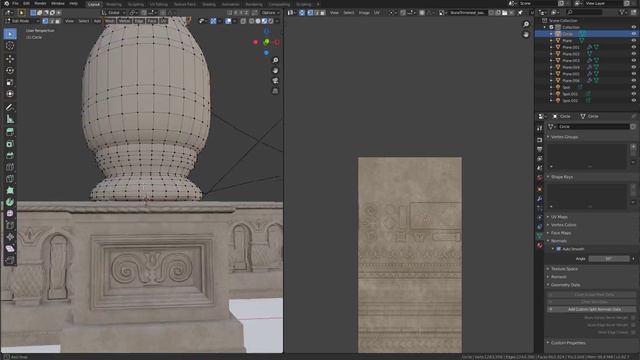Activate the Rotate tool
Viewport: 640px width, 360px height.
(x=10, y=70)
